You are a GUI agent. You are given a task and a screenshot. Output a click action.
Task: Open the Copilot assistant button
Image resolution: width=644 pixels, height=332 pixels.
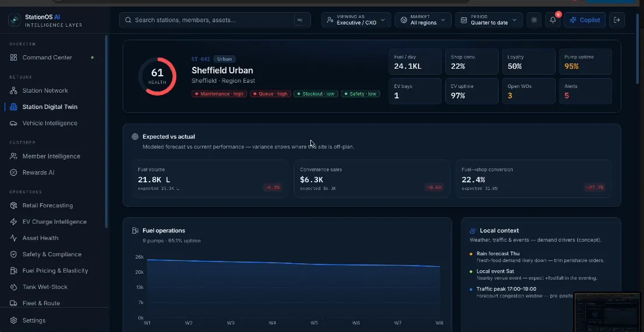[x=585, y=20]
